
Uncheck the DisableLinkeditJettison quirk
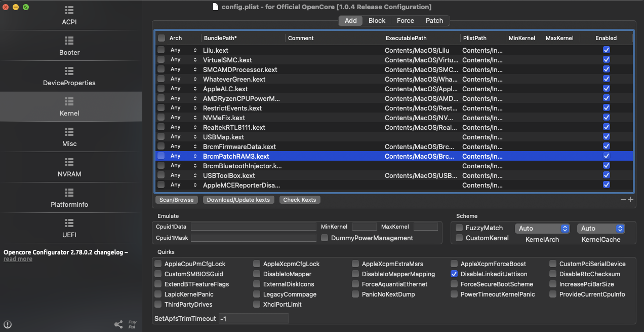[454, 274]
